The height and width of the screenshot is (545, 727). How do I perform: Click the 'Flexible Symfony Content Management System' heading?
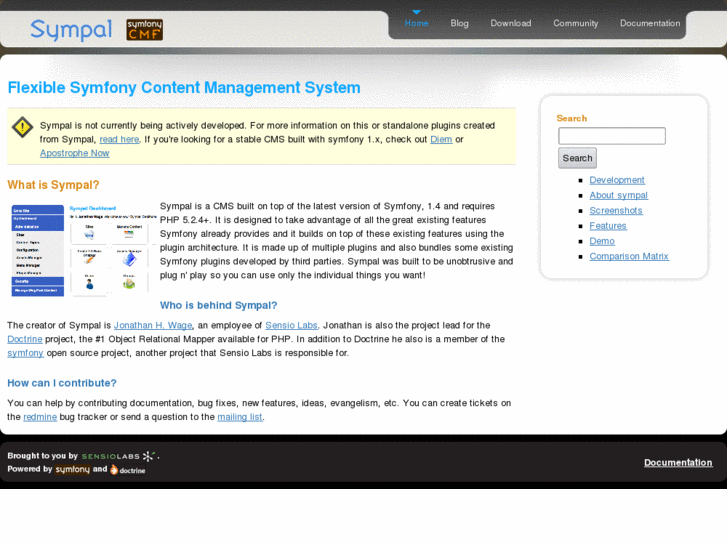[184, 88]
